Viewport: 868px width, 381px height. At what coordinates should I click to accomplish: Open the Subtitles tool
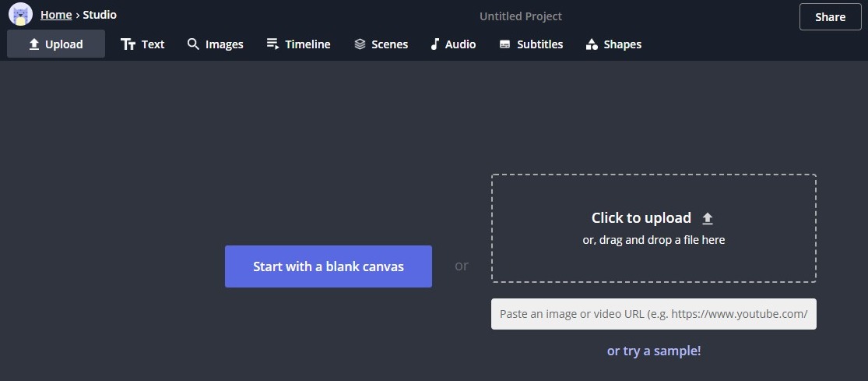pos(531,44)
